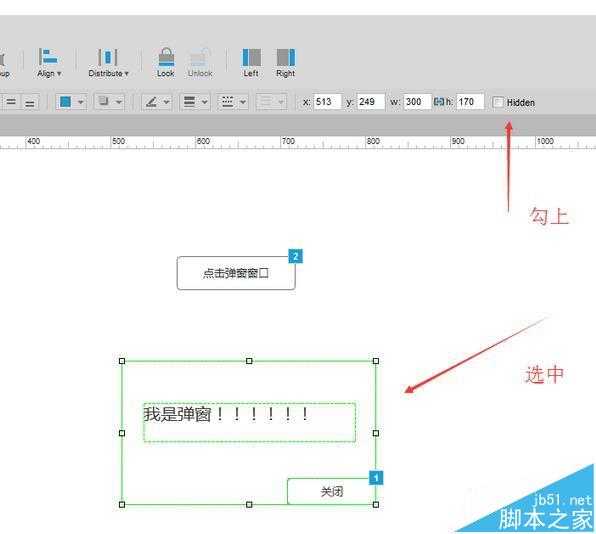Click the 关闭 button widget

point(331,491)
